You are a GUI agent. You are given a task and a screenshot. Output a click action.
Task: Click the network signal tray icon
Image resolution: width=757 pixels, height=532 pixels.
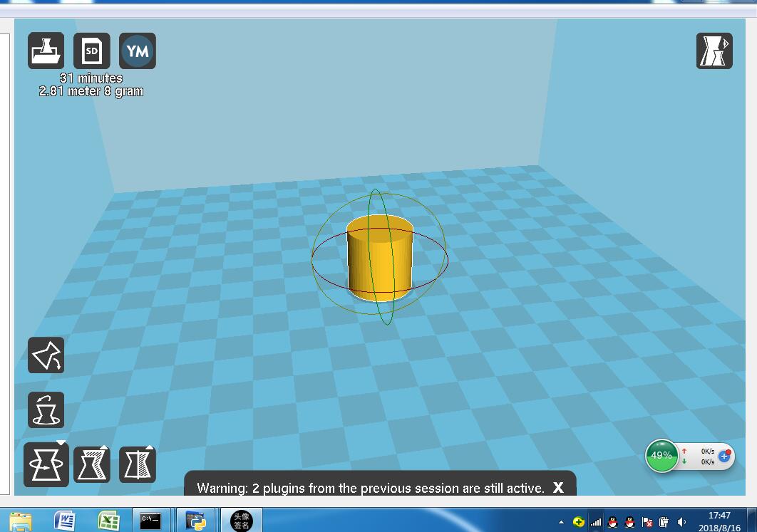[x=596, y=522]
